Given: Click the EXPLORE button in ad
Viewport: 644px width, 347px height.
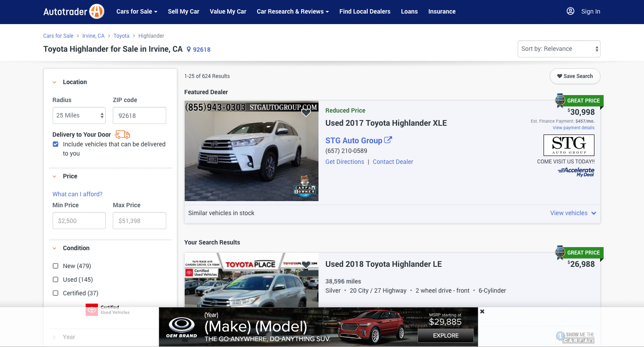Looking at the screenshot, I should point(446,336).
